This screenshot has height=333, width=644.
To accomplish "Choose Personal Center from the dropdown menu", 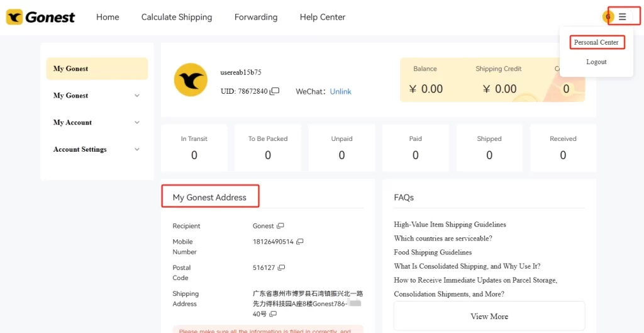I will click(596, 42).
